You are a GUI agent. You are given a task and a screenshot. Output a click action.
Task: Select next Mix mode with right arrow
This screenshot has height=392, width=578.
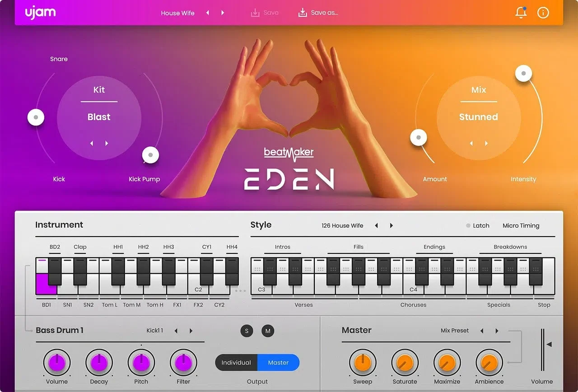click(486, 143)
